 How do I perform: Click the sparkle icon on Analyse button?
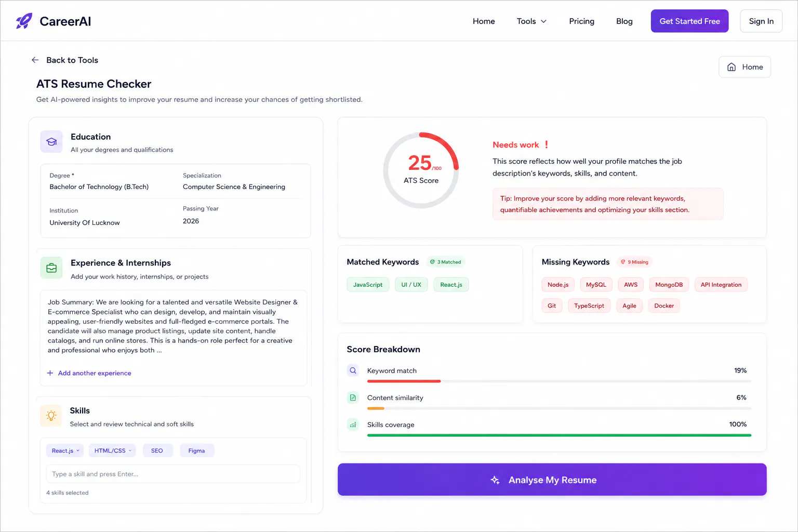[495, 480]
